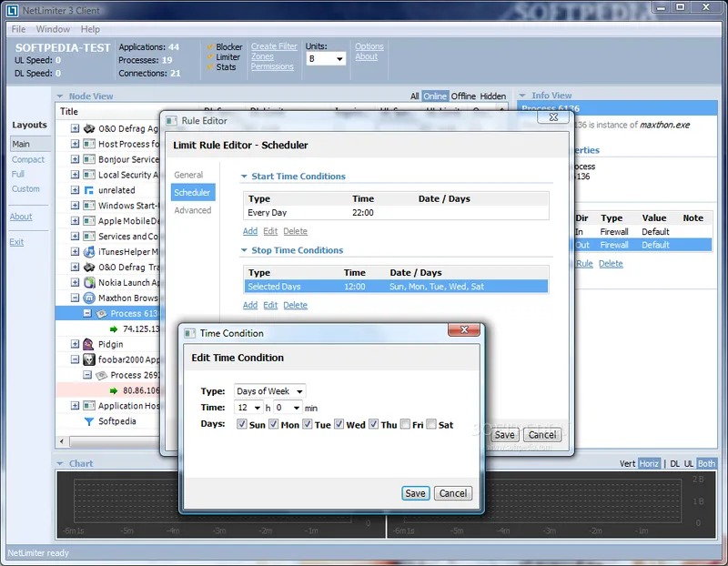
Task: Open the Window menu
Action: (53, 29)
